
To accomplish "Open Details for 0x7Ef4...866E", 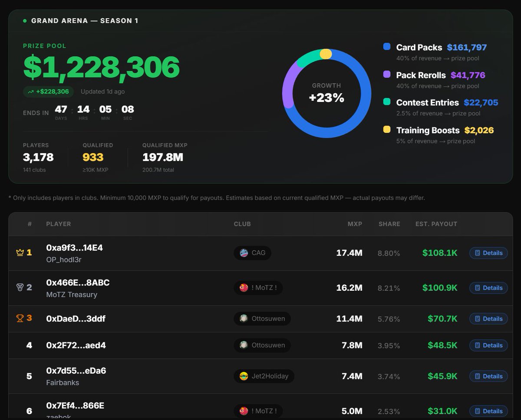I will click(488, 411).
